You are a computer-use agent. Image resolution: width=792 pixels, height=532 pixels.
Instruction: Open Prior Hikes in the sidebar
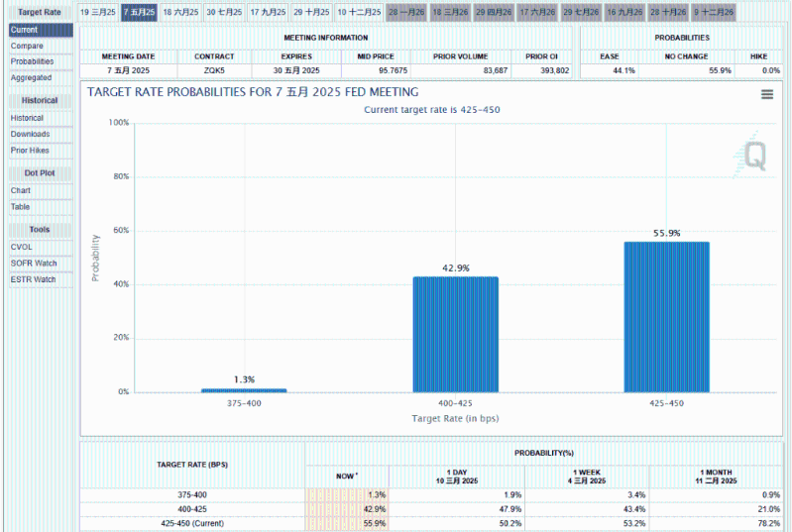[30, 151]
